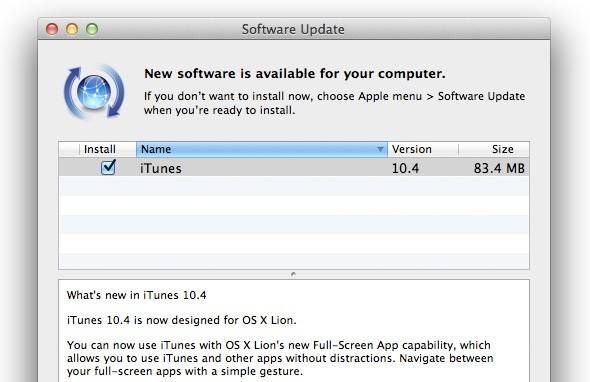Viewport: 590px width, 382px height.
Task: Uncheck the iTunes install checkbox
Action: click(x=108, y=167)
